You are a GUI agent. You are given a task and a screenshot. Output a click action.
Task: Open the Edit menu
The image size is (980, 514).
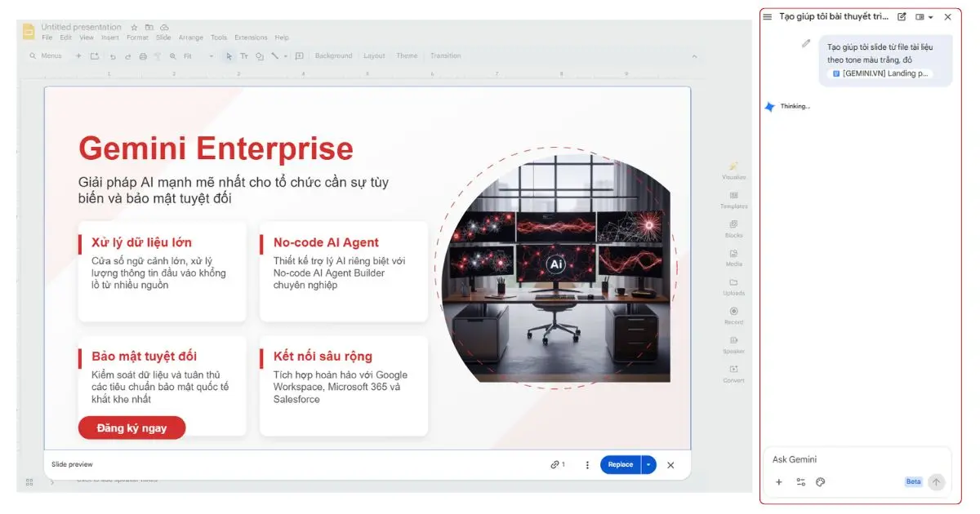click(x=66, y=38)
